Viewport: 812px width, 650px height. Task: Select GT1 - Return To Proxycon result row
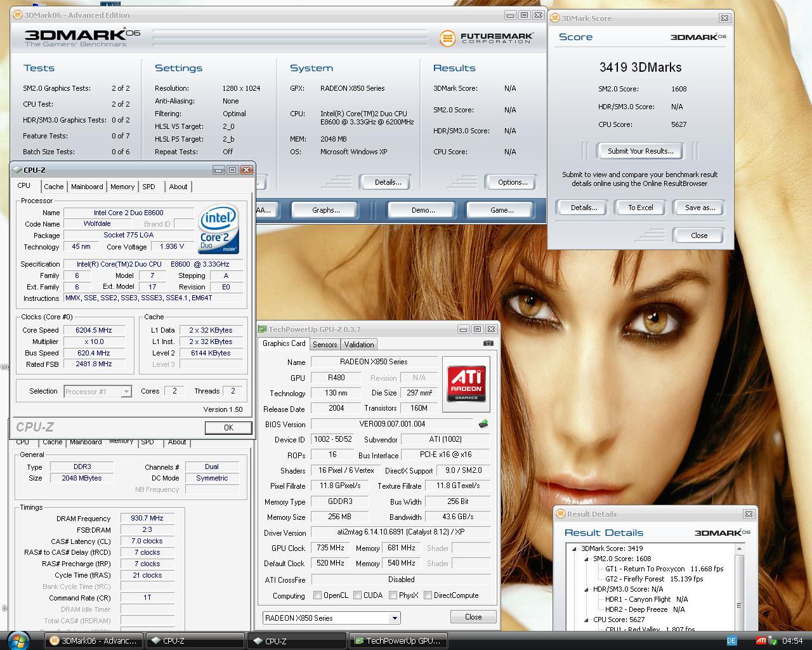point(664,569)
